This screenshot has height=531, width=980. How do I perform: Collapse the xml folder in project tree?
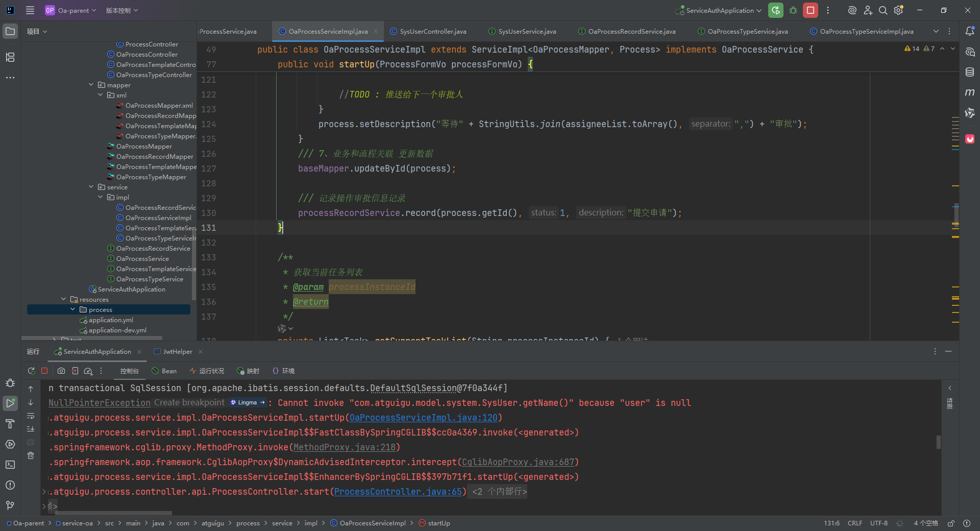tap(101, 95)
